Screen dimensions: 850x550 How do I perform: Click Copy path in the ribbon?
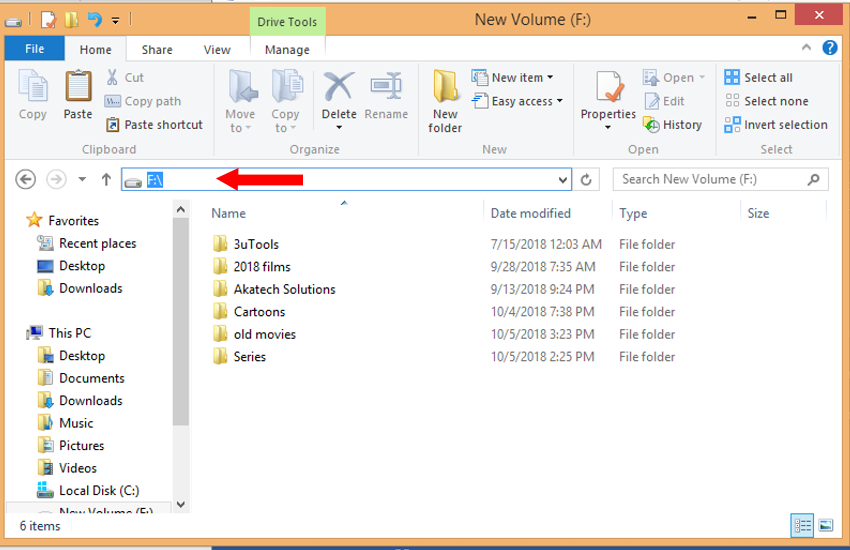143,101
